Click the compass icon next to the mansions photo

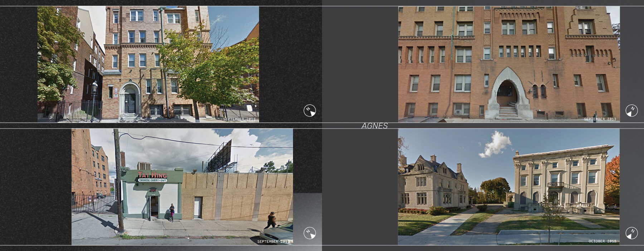631,233
